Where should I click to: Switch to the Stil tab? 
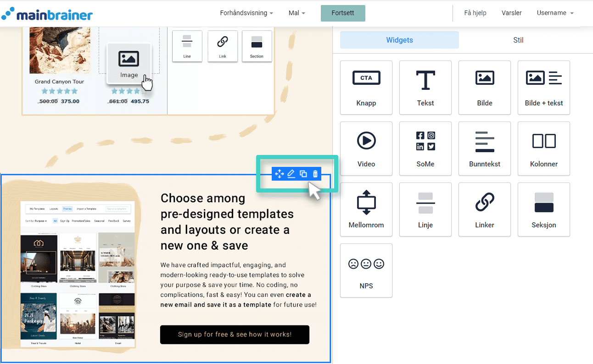518,40
